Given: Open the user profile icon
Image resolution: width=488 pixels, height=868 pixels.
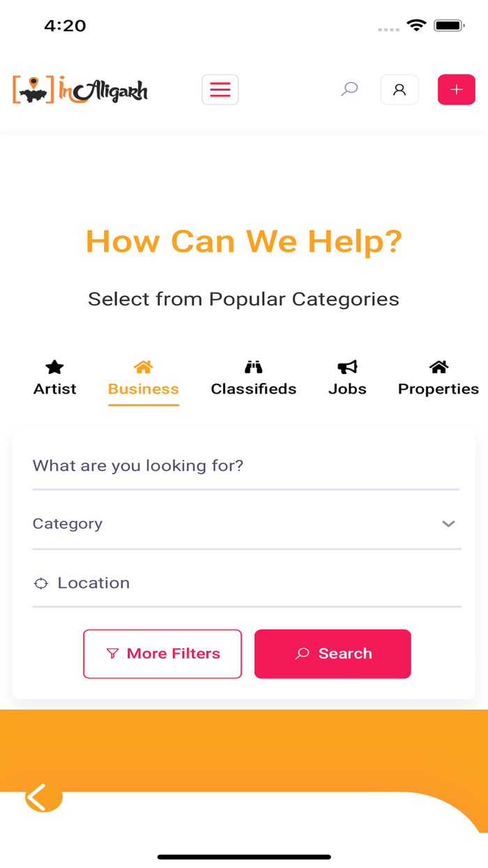Looking at the screenshot, I should [x=399, y=90].
